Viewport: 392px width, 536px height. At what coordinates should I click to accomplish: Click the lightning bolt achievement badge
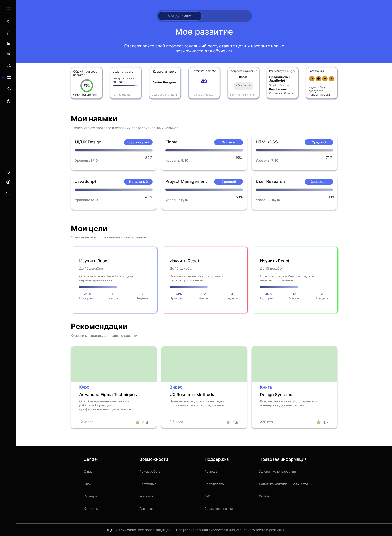click(x=331, y=79)
